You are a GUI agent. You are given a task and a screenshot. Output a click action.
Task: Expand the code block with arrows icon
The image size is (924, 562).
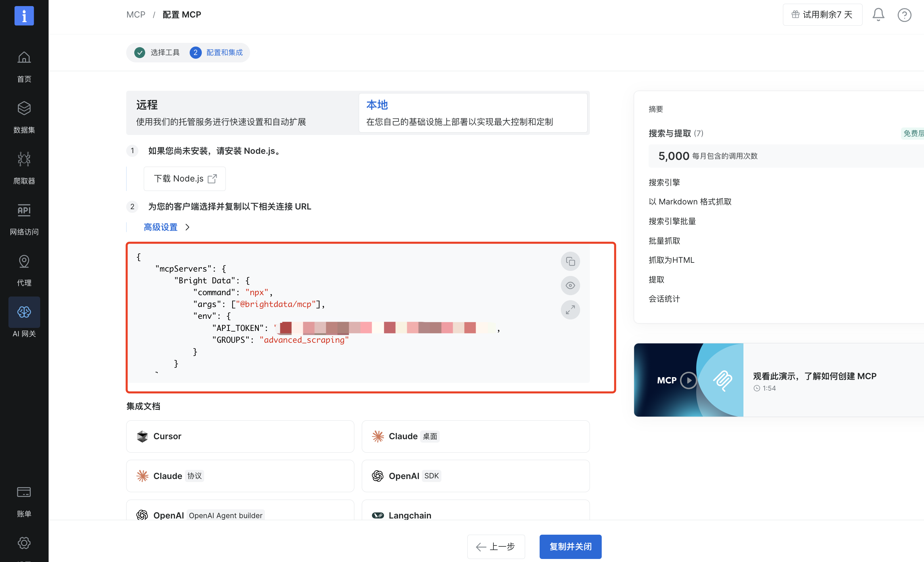click(570, 310)
